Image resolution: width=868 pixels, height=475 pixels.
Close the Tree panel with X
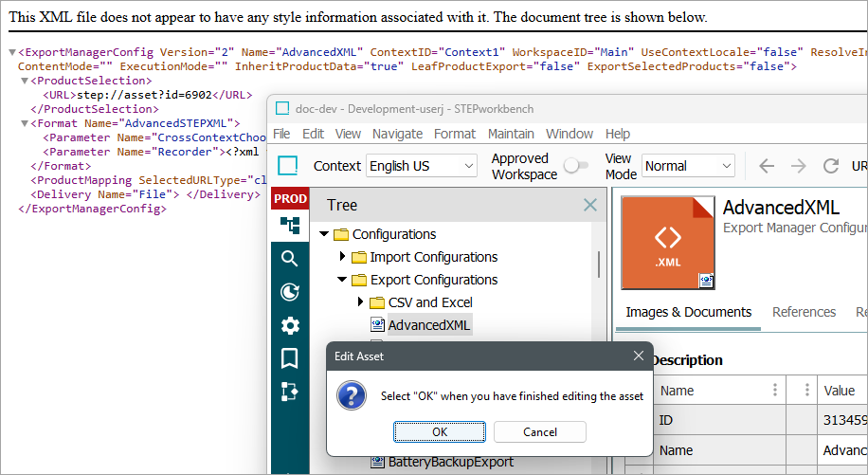point(589,205)
